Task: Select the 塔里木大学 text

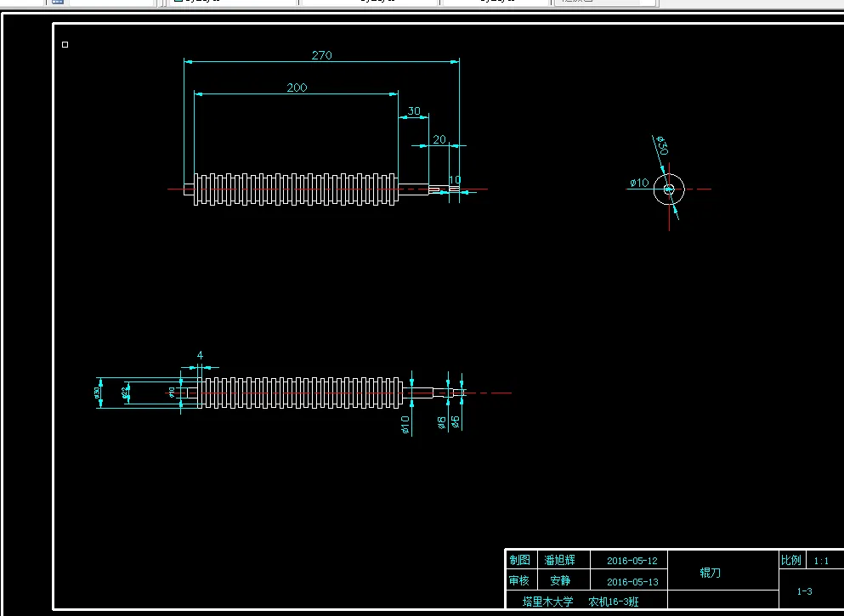Action: point(548,602)
